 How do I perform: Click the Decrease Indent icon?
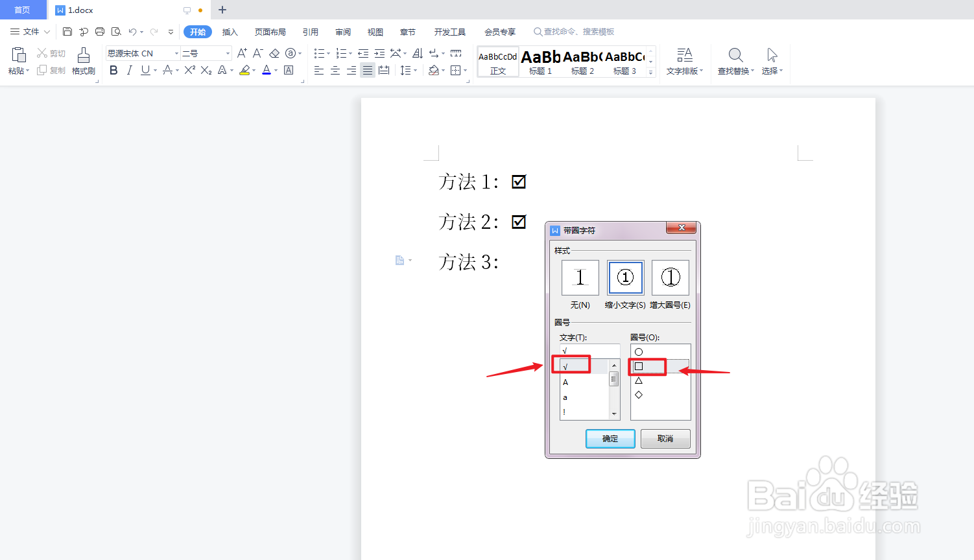[363, 53]
